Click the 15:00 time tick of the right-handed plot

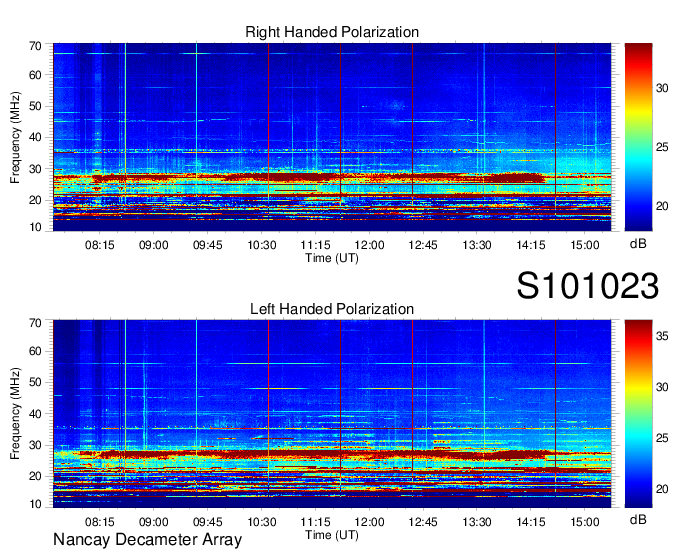point(585,245)
